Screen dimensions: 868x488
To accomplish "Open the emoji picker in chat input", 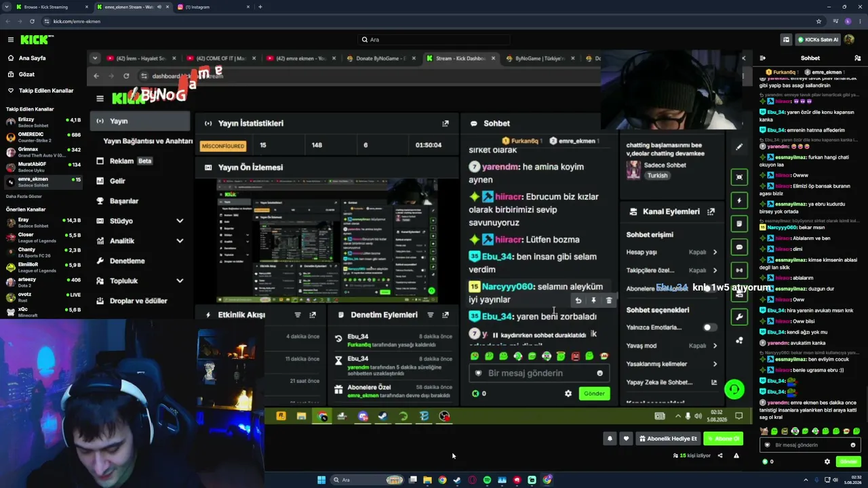I will click(x=853, y=445).
